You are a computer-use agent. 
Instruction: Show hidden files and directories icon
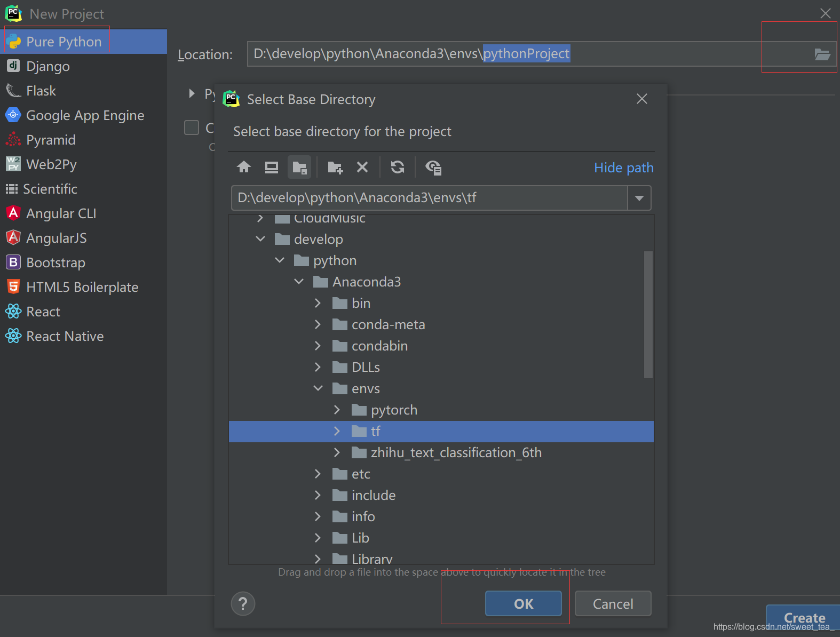pyautogui.click(x=433, y=168)
